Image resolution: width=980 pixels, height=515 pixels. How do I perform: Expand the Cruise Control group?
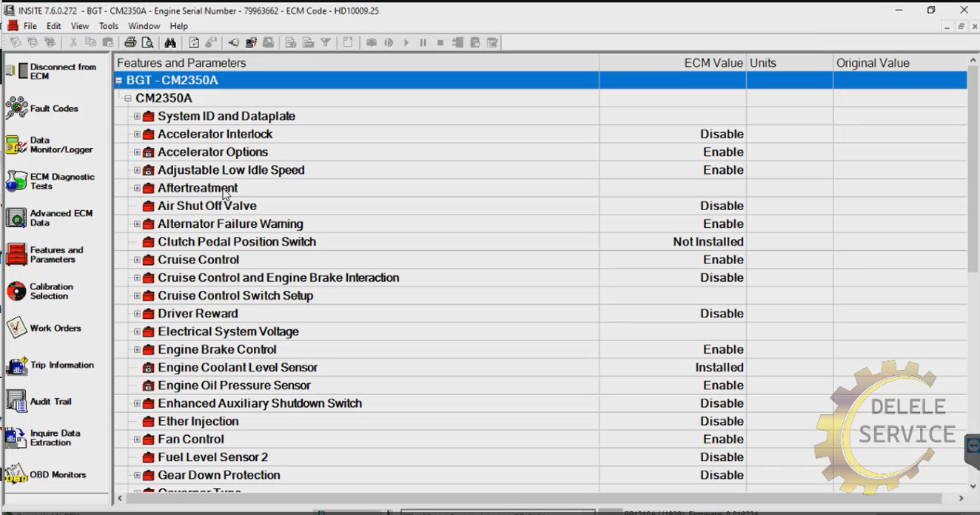pos(137,260)
